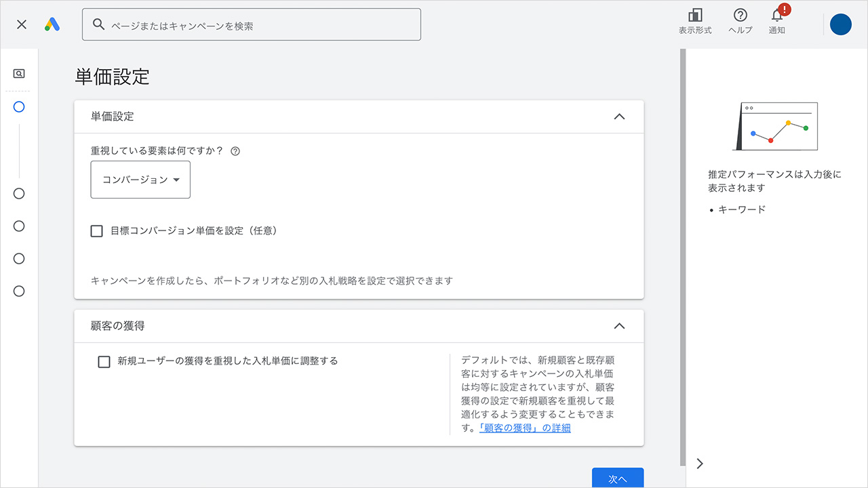Viewport: 868px width, 488px height.
Task: Collapse the 顧客の獲得 section
Action: click(x=618, y=325)
